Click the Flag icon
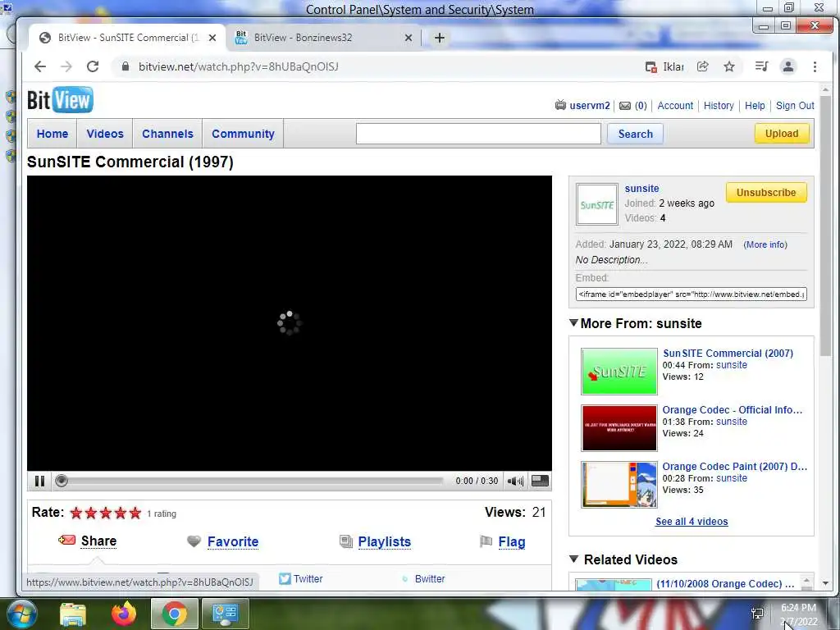 (x=486, y=541)
